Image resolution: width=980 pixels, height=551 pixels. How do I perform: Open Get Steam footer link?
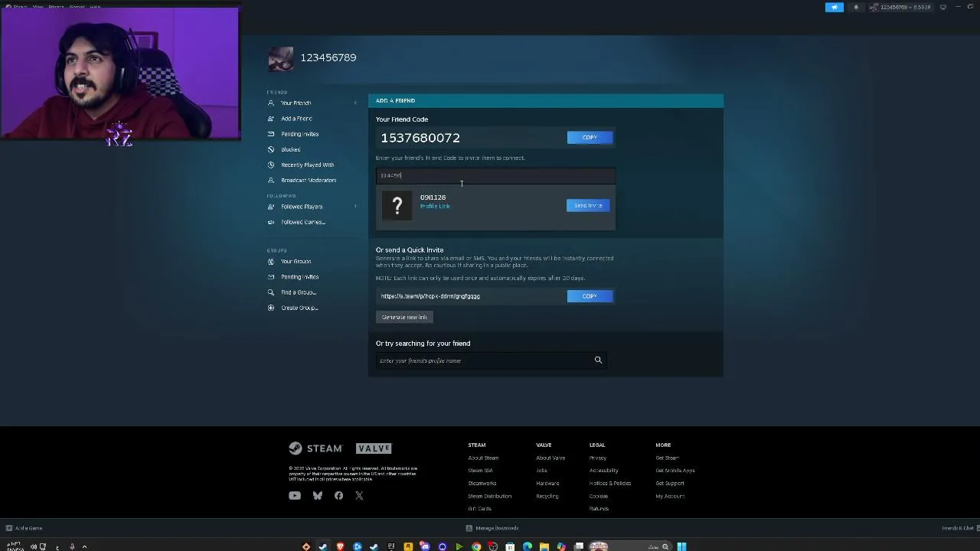[x=668, y=458]
